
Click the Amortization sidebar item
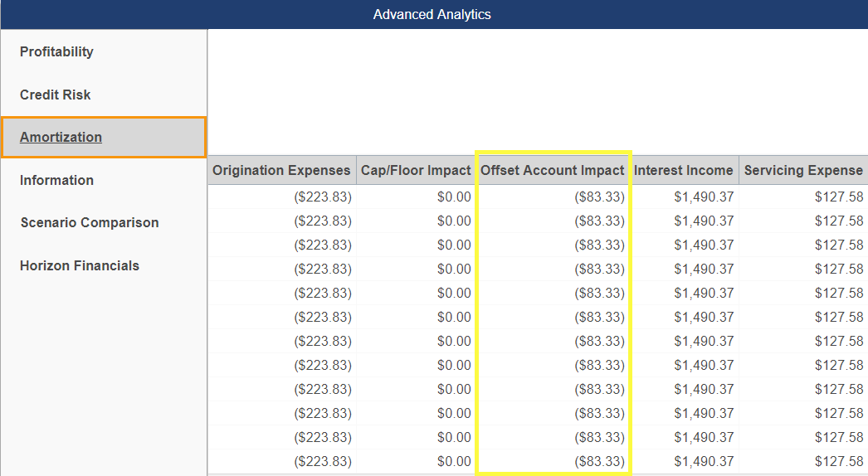tap(104, 138)
